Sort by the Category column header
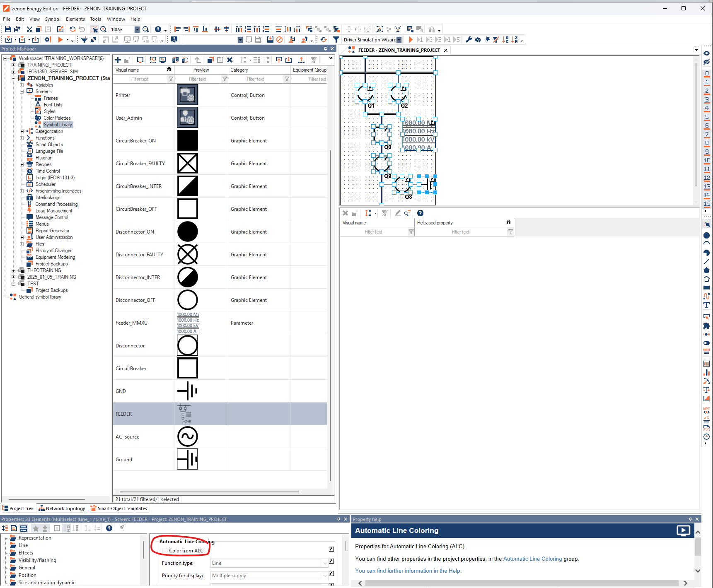This screenshot has width=713, height=588. [259, 70]
